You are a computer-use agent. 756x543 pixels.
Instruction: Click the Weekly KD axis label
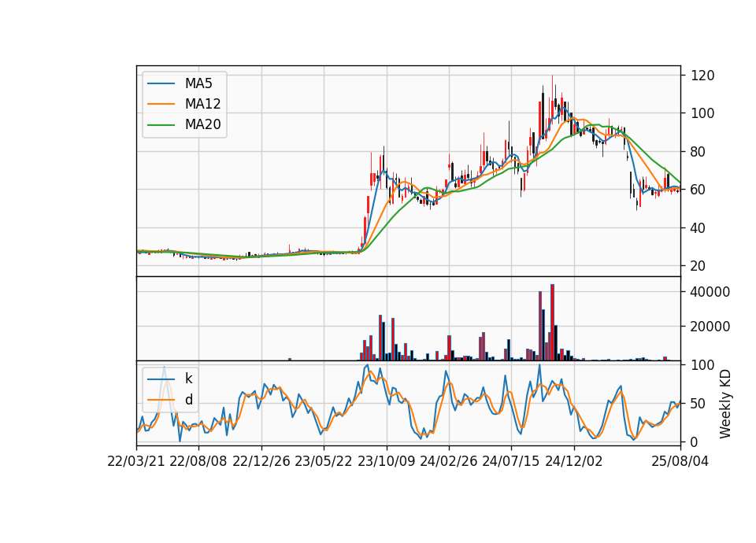pos(724,404)
